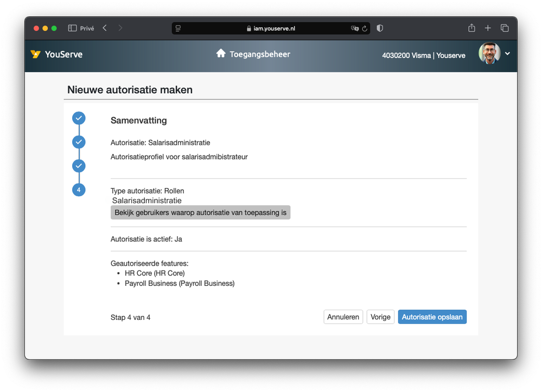Image resolution: width=542 pixels, height=392 pixels.
Task: Open the page settings icon in address bar
Action: (178, 28)
